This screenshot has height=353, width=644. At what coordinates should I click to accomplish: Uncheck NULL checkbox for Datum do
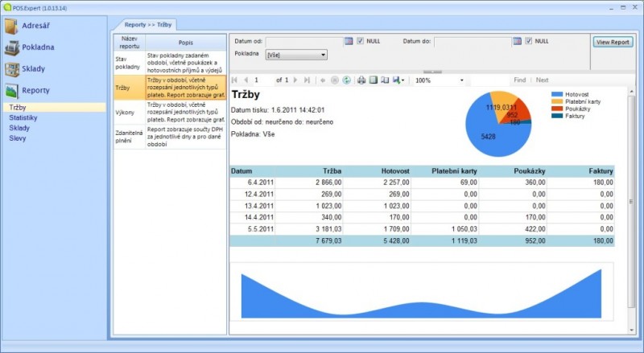pyautogui.click(x=529, y=40)
